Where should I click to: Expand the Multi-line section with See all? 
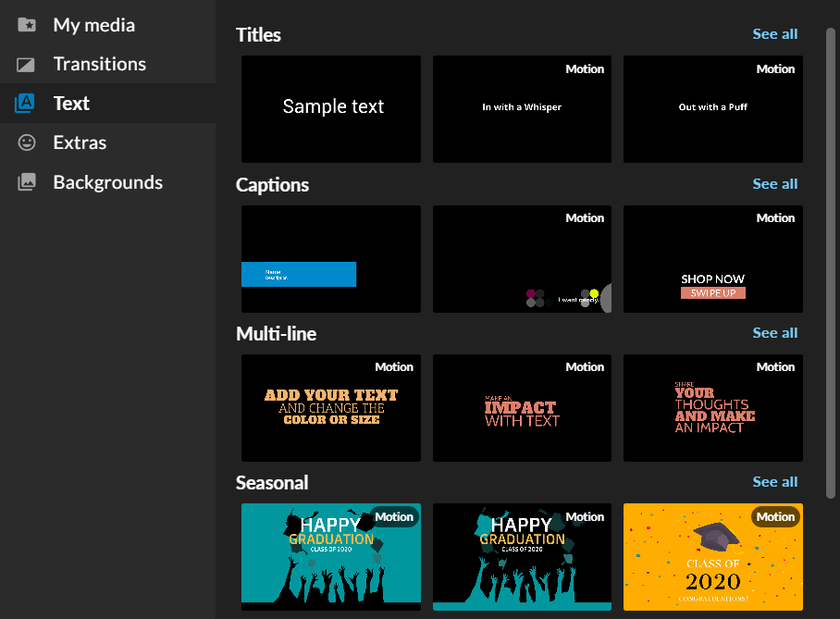tap(774, 333)
